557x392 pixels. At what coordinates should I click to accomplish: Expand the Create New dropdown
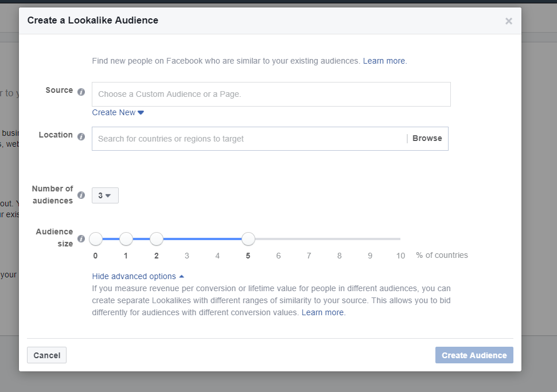(118, 112)
